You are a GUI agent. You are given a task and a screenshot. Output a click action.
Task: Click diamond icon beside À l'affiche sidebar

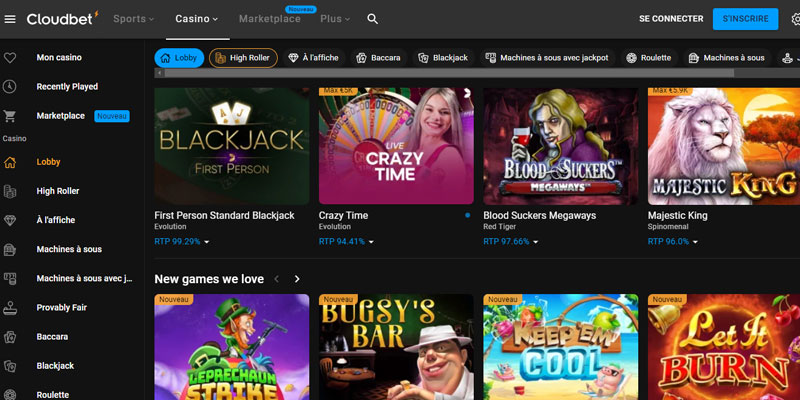point(10,220)
